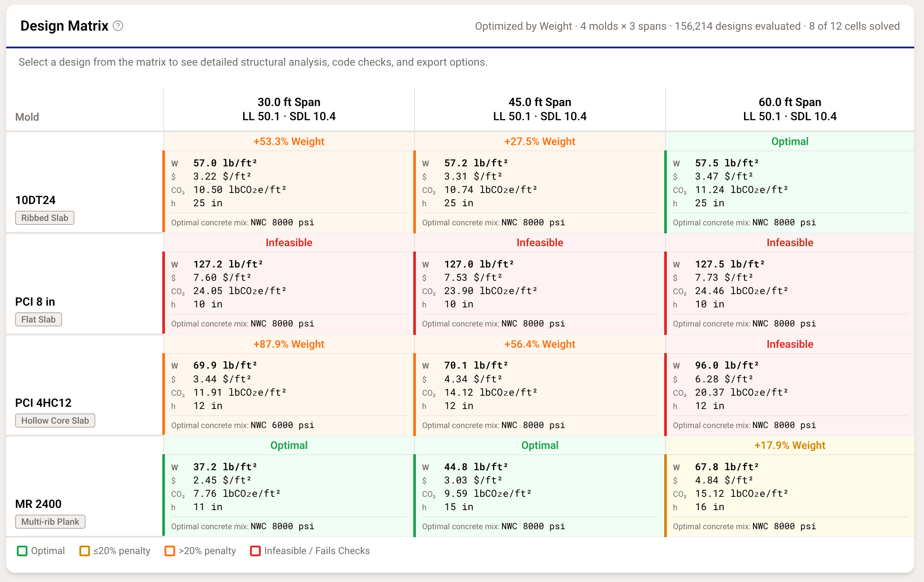This screenshot has height=582, width=924.
Task: Click the help icon next to Design Matrix
Action: point(118,26)
